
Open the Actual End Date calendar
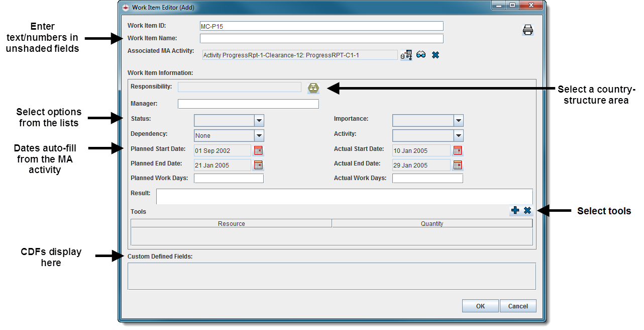pyautogui.click(x=458, y=165)
